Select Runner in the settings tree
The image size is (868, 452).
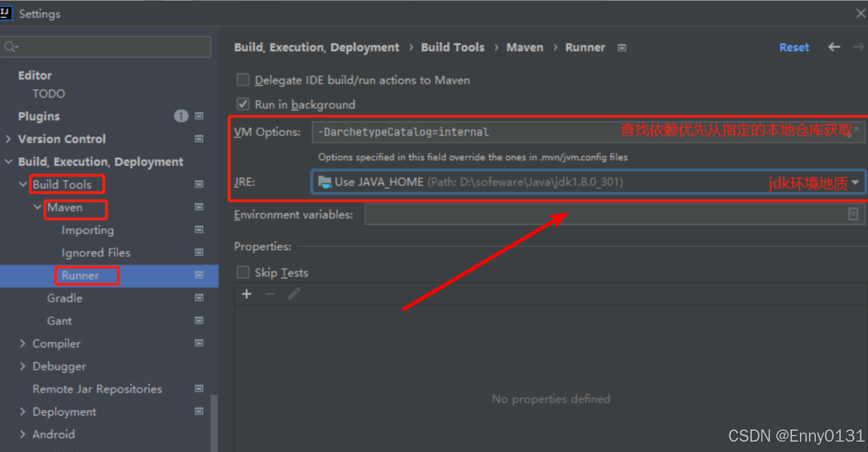80,275
